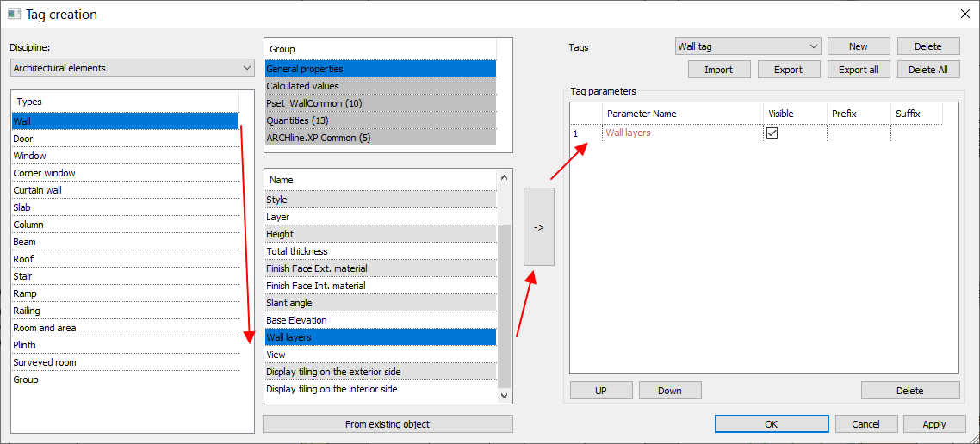Select Stair type

[125, 276]
